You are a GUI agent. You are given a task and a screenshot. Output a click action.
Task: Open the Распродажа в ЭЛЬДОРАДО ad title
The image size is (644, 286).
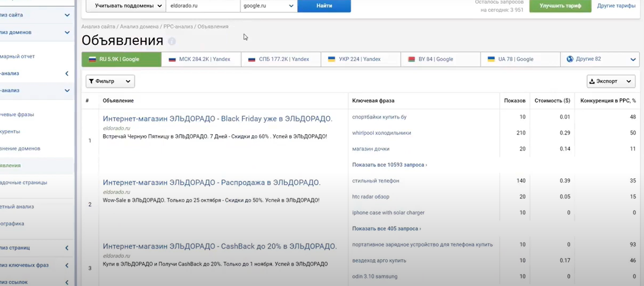pos(212,183)
